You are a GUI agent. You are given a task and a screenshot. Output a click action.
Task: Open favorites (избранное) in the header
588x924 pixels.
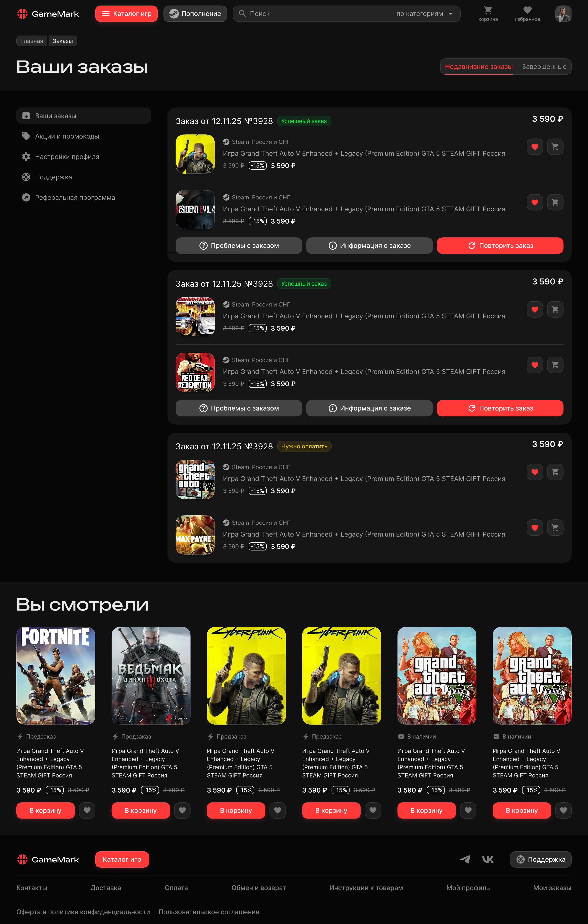[x=527, y=14]
